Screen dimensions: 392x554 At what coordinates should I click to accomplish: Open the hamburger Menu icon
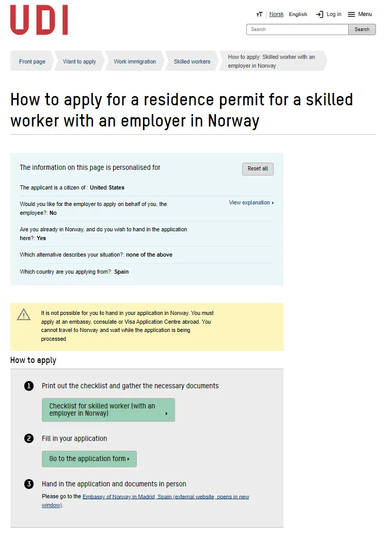coord(351,14)
